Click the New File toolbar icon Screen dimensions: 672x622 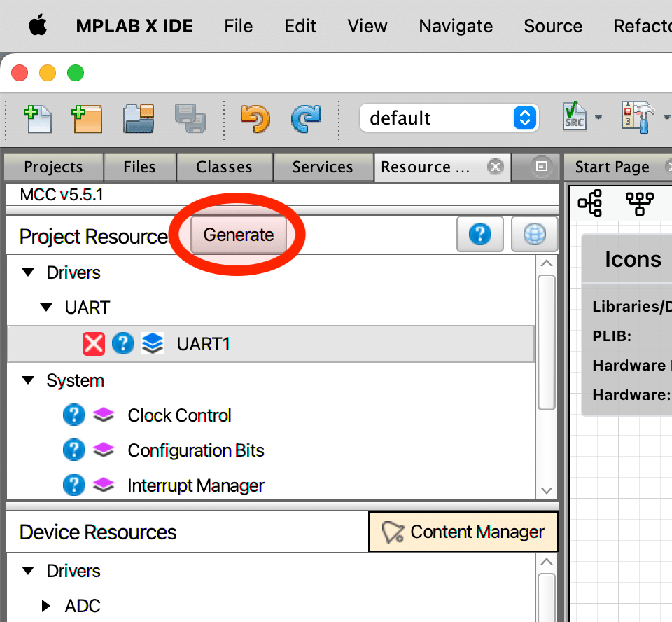pyautogui.click(x=38, y=119)
